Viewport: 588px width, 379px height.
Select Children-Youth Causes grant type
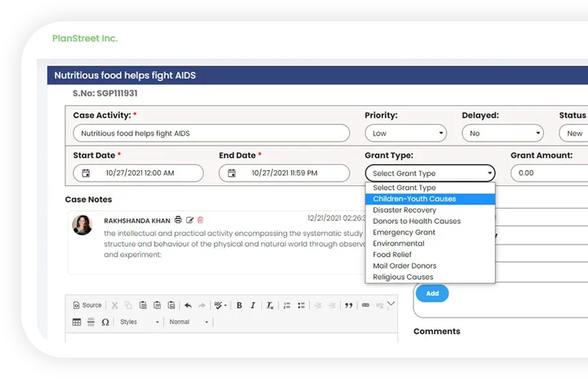tap(414, 199)
